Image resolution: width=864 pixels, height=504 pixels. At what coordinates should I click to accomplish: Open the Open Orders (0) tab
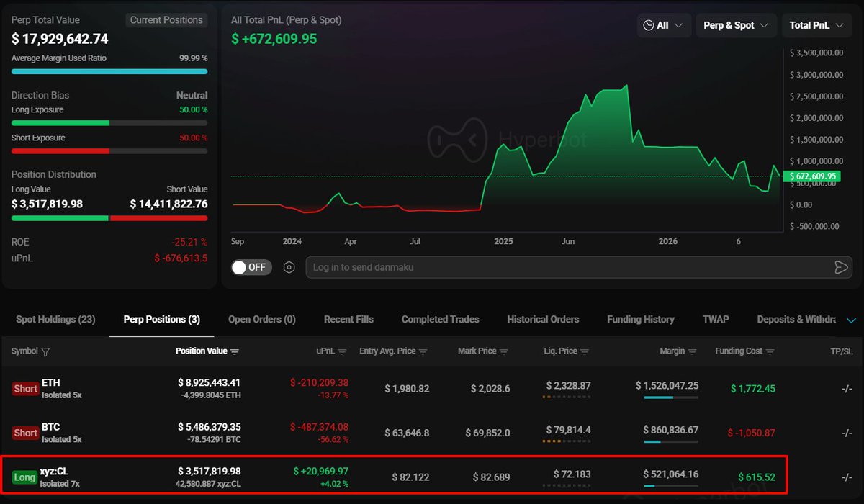pos(262,319)
